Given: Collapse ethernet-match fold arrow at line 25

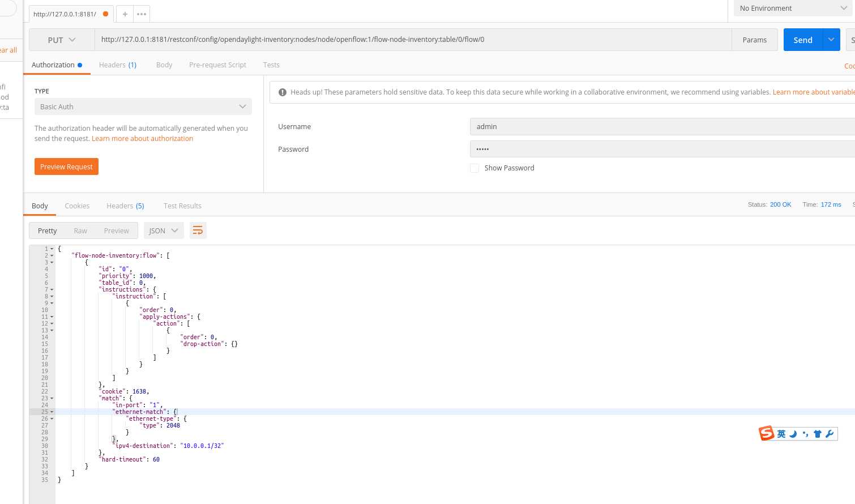Looking at the screenshot, I should click(x=52, y=412).
